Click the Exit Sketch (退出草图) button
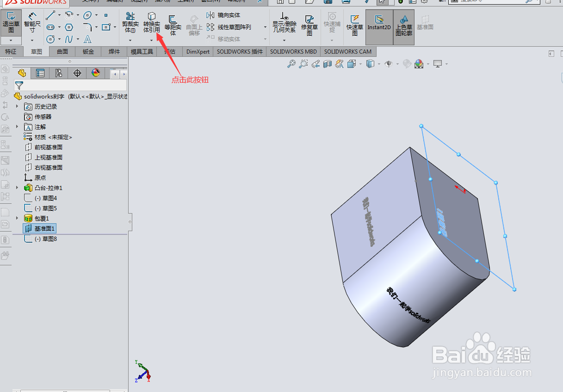This screenshot has height=392, width=563. click(11, 23)
